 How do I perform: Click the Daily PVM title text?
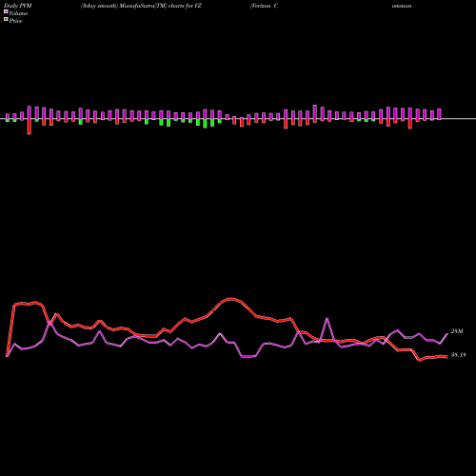tap(18, 6)
